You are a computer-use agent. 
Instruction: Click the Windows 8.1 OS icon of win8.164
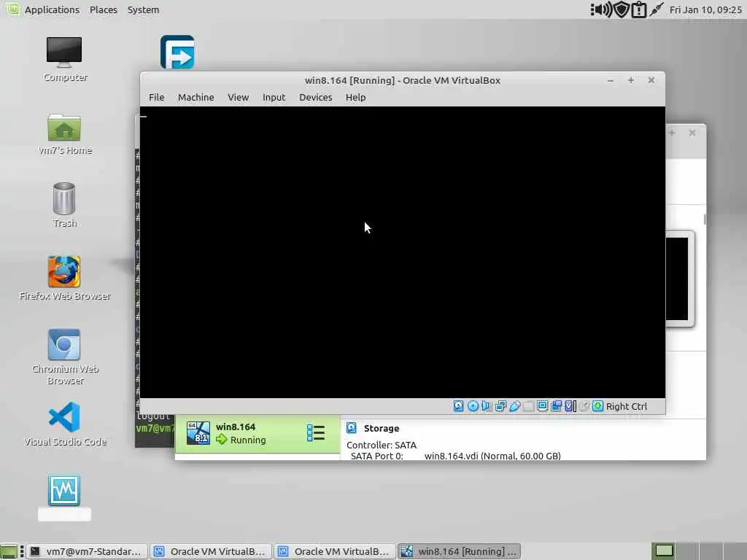[x=198, y=433]
